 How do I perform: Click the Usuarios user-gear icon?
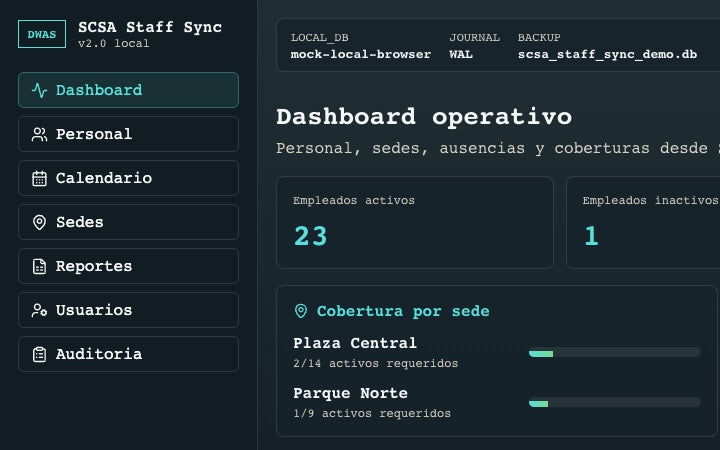pos(39,310)
